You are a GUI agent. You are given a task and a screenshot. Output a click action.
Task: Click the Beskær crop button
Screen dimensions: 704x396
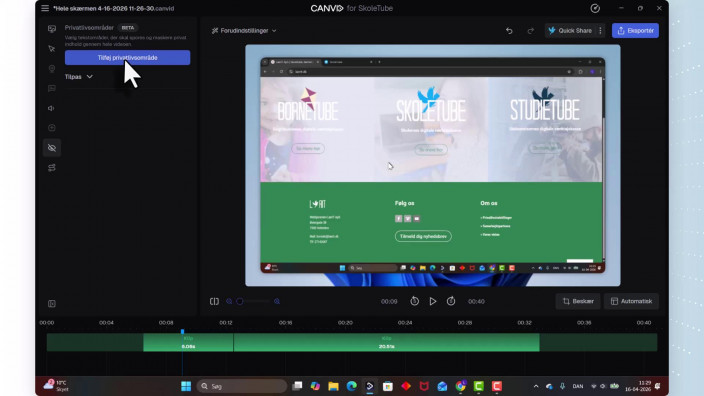[578, 301]
